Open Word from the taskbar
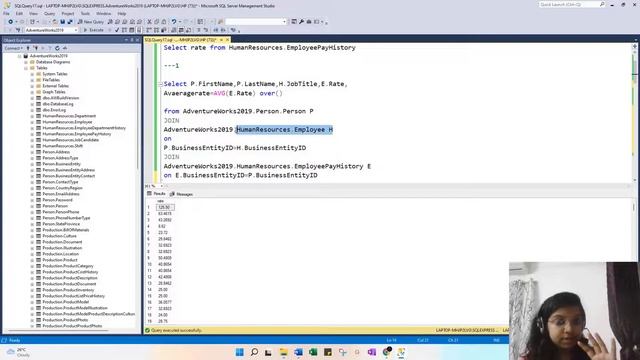The width and height of the screenshot is (640, 360). tap(298, 352)
